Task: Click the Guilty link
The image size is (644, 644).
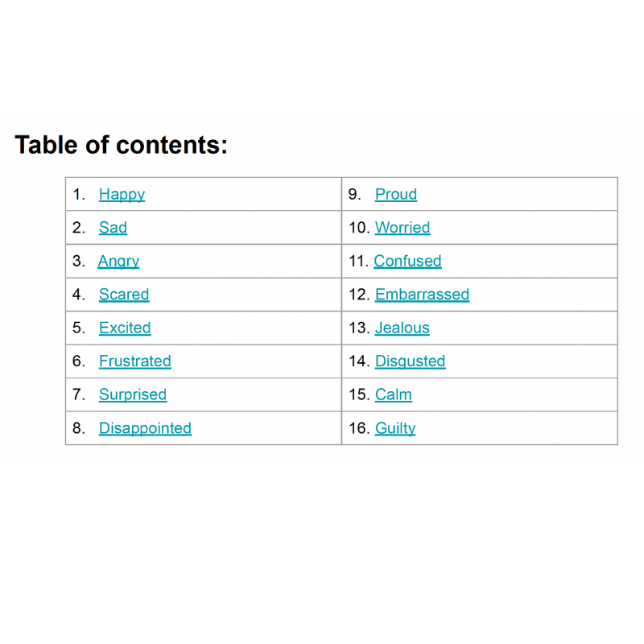Action: [395, 428]
